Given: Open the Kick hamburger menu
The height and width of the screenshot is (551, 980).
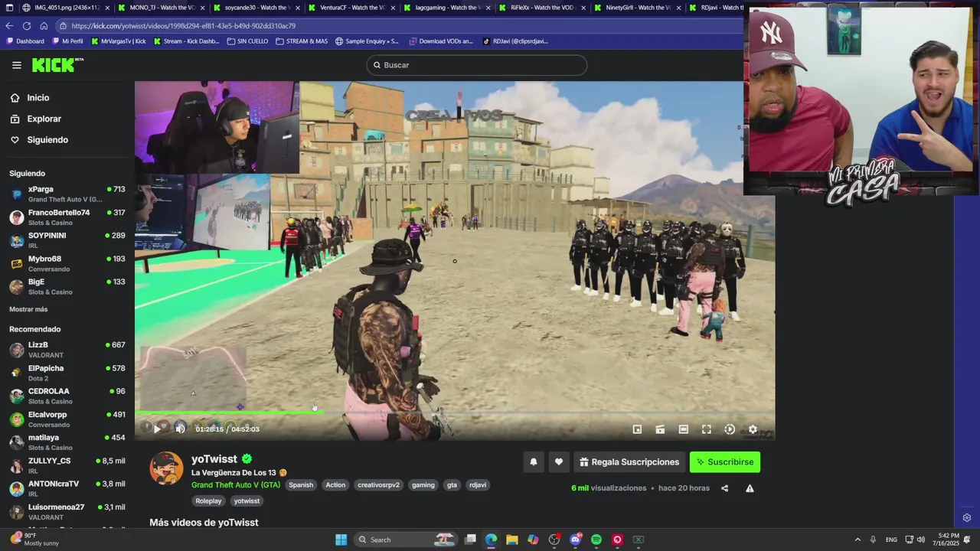Looking at the screenshot, I should (x=16, y=65).
